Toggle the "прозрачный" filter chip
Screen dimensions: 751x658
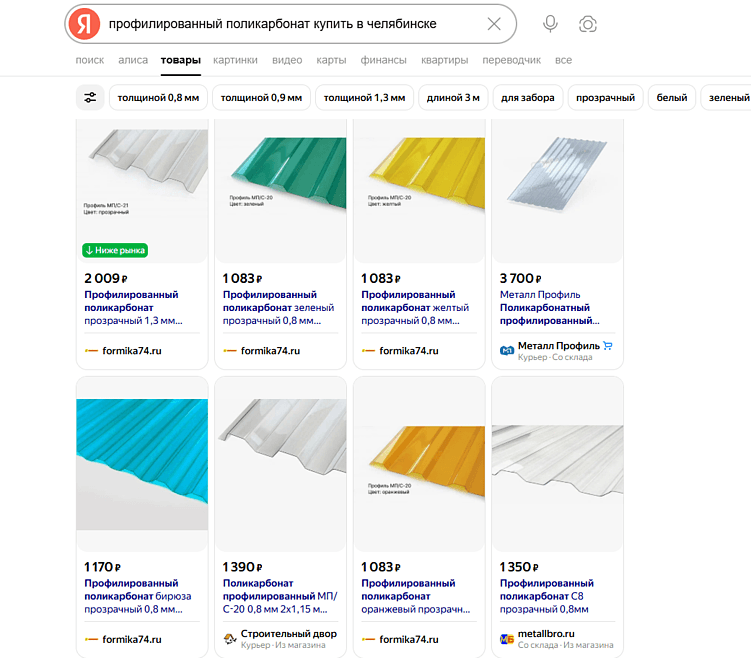(606, 98)
